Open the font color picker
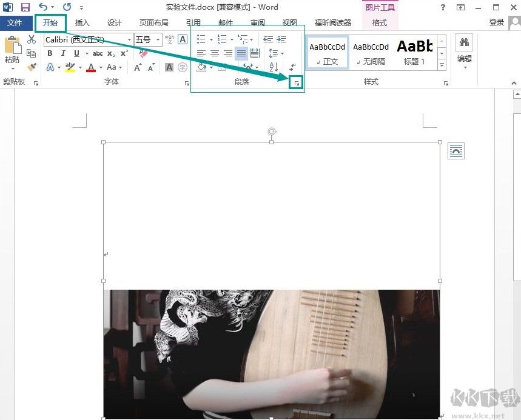Viewport: 521px width, 420px height. coord(90,67)
